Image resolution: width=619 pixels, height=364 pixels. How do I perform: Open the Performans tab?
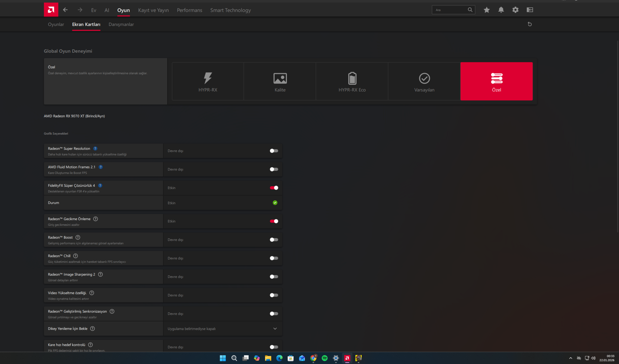click(x=189, y=10)
